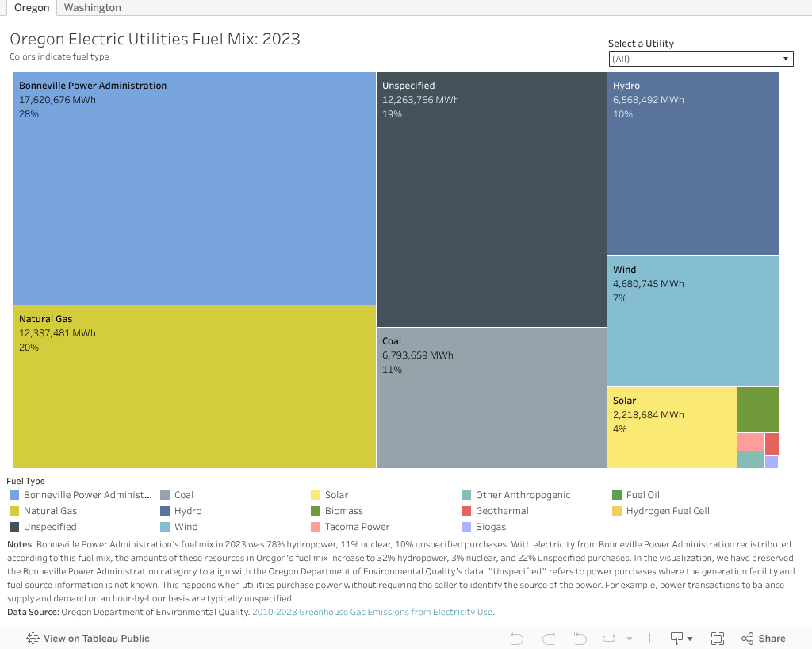The width and height of the screenshot is (812, 649).
Task: Click the Undo icon in toolbar
Action: (x=517, y=639)
